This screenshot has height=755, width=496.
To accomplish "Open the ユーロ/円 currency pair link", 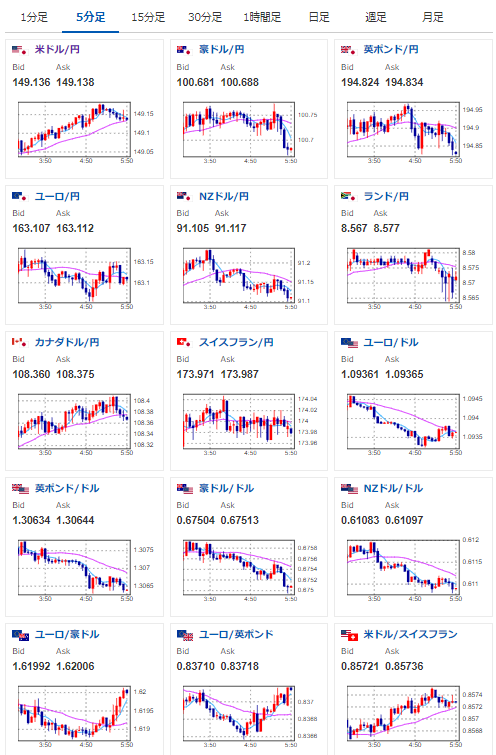I will click(57, 196).
